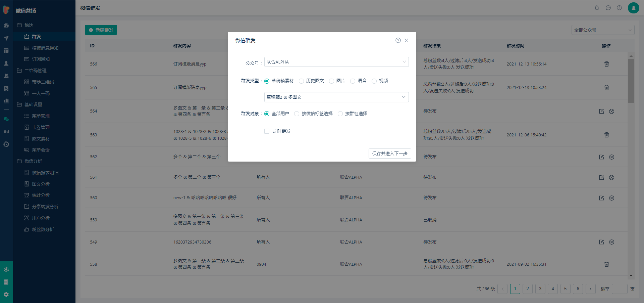The height and width of the screenshot is (303, 644).
Task: Select 历史图文 radio button
Action: click(x=301, y=81)
